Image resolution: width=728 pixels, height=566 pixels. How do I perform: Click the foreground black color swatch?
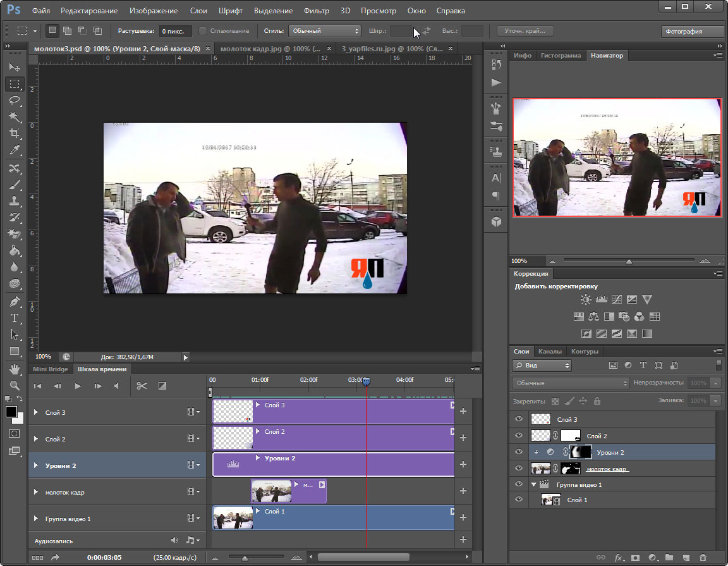(x=11, y=412)
